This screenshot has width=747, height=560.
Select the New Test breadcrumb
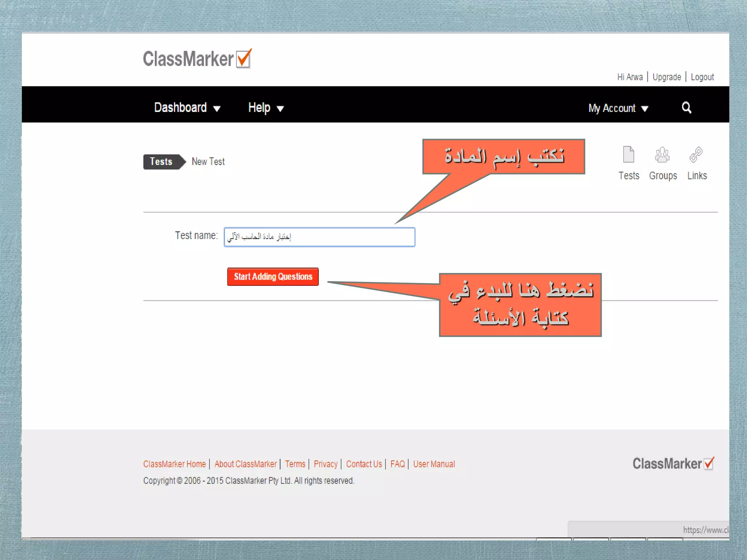(208, 162)
